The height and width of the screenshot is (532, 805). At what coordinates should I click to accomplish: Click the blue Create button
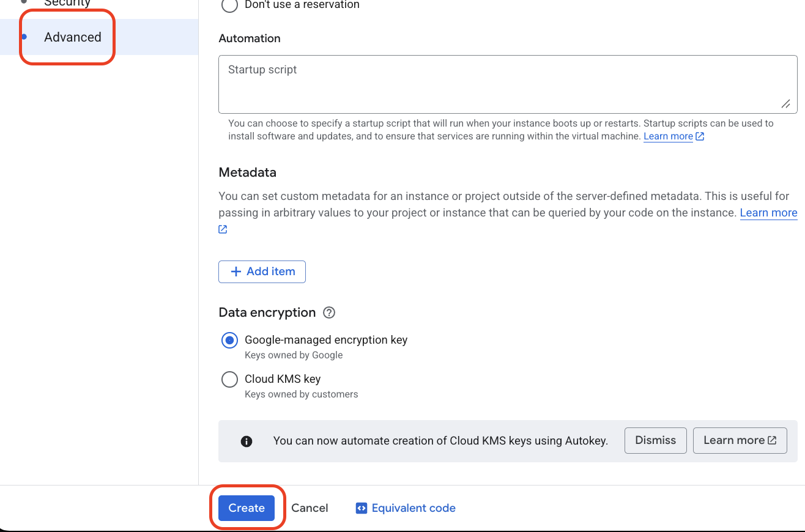[247, 508]
